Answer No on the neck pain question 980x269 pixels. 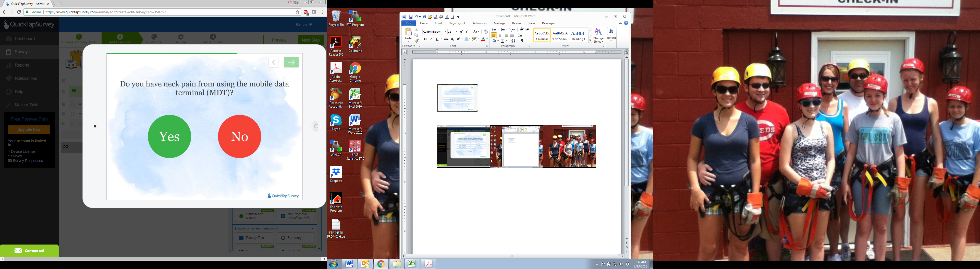click(240, 136)
